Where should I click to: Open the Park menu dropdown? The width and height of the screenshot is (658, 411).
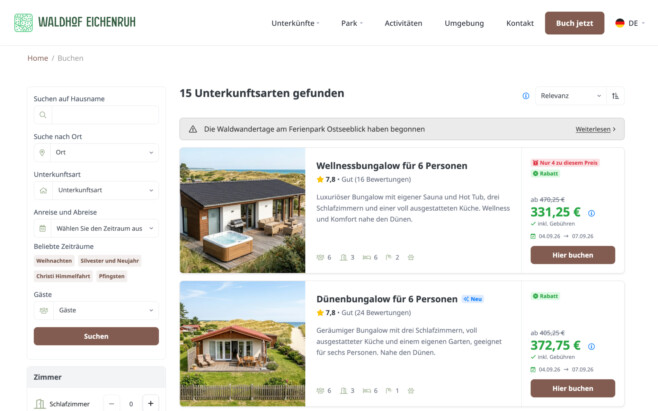tap(352, 23)
